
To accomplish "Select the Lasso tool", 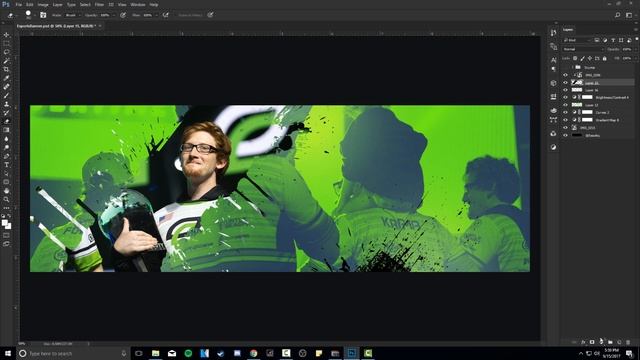I will pos(7,52).
